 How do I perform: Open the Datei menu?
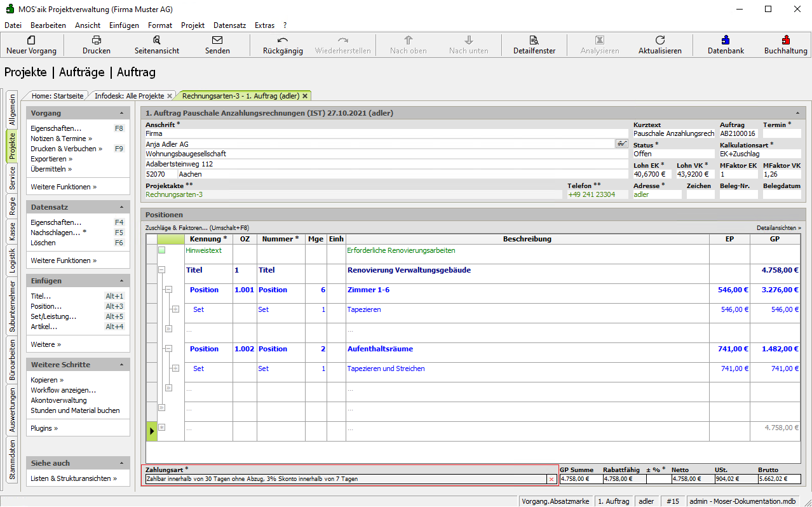13,25
